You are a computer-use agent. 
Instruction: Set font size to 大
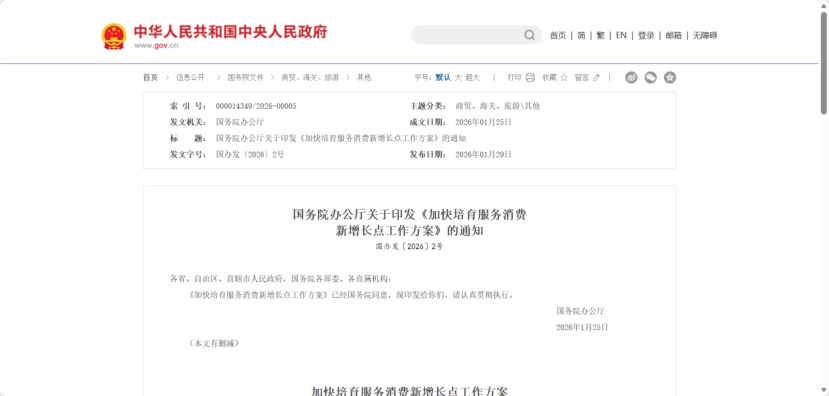458,78
